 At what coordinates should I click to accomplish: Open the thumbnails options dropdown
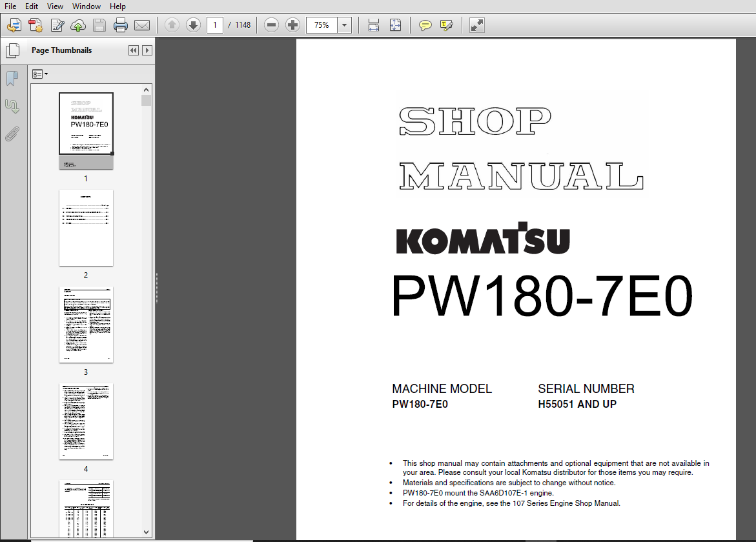[40, 74]
